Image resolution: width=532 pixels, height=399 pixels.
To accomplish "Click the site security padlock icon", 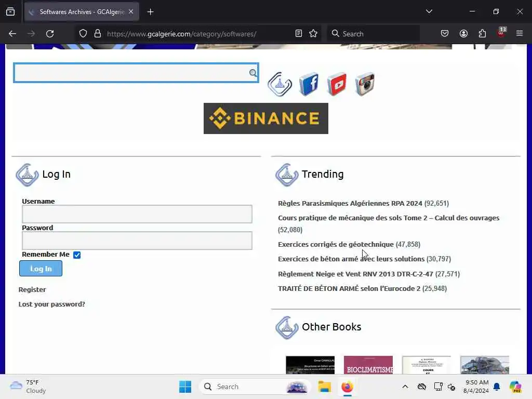I will click(98, 34).
